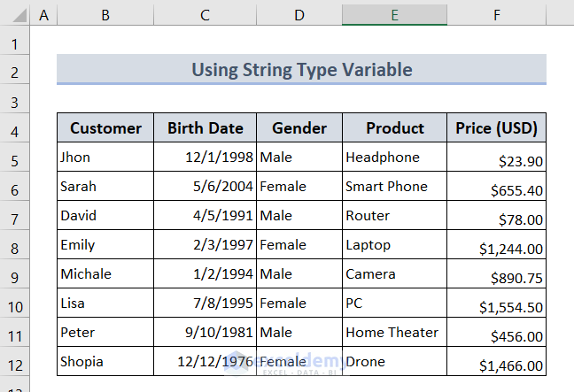The width and height of the screenshot is (574, 392).
Task: Click the title cell 'Using String Type Variable'
Action: pyautogui.click(x=301, y=70)
